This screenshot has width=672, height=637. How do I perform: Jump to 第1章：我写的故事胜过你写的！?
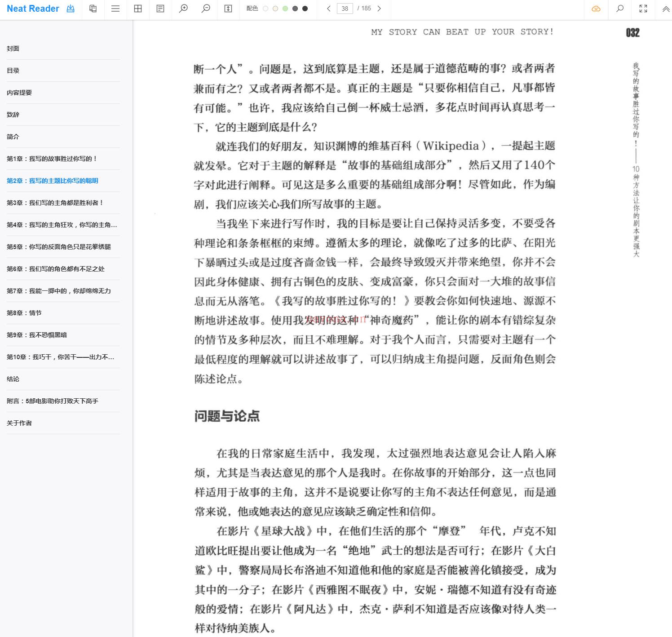pyautogui.click(x=63, y=159)
